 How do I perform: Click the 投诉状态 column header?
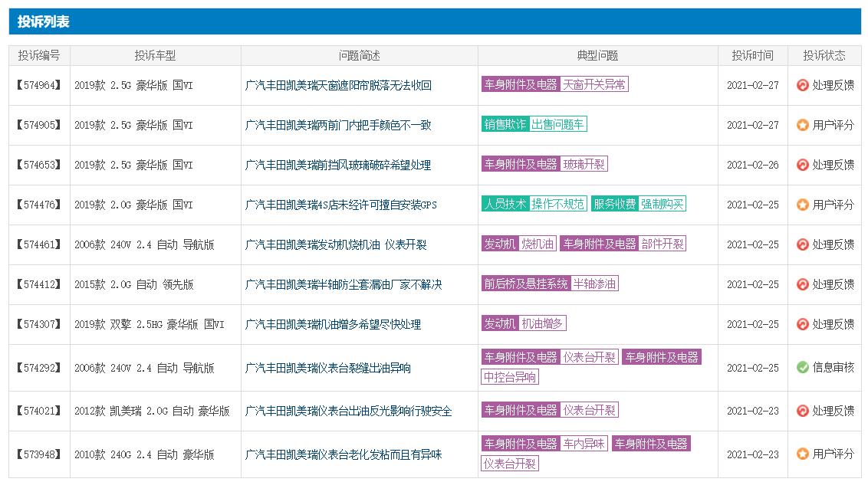coord(824,55)
